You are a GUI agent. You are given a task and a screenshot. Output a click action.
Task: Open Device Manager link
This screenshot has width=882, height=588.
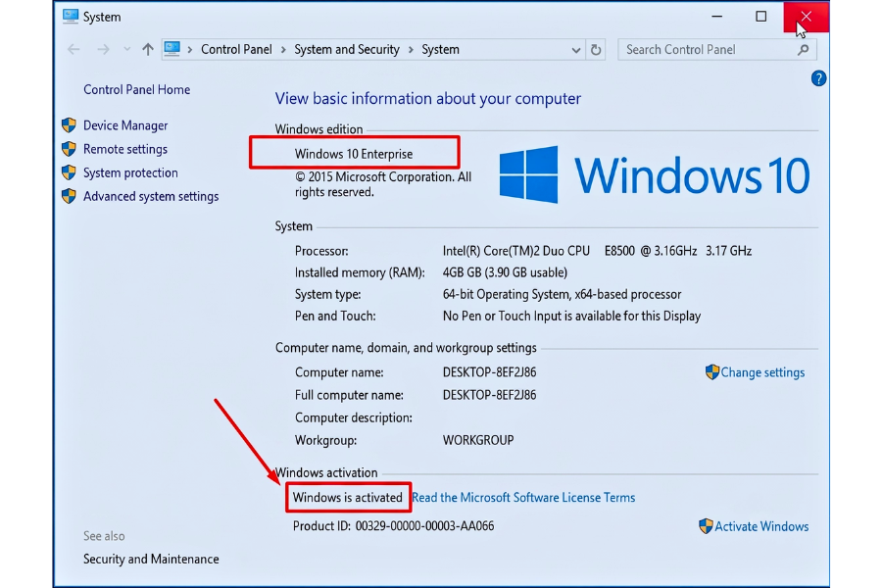point(125,125)
